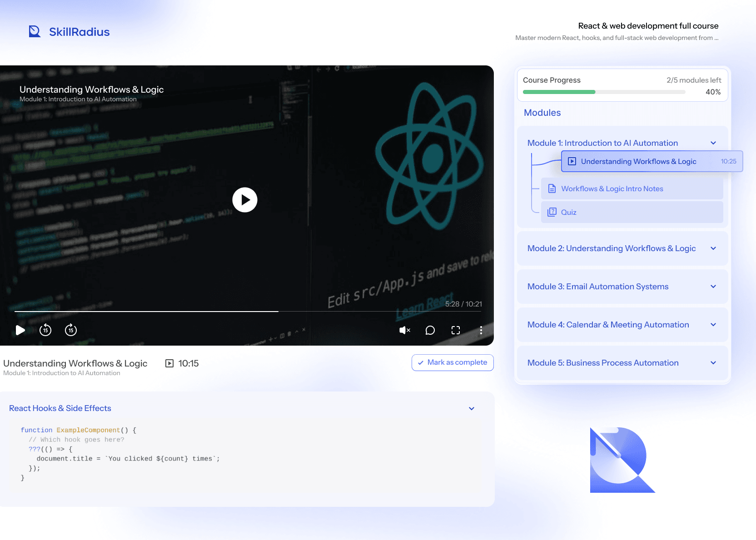
Task: Click the video progress bar
Action: (x=248, y=312)
